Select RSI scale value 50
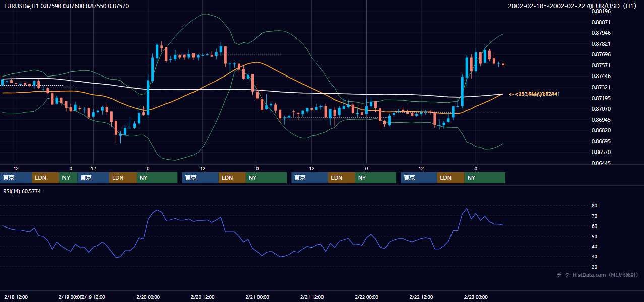This screenshot has width=644, height=302. point(594,236)
